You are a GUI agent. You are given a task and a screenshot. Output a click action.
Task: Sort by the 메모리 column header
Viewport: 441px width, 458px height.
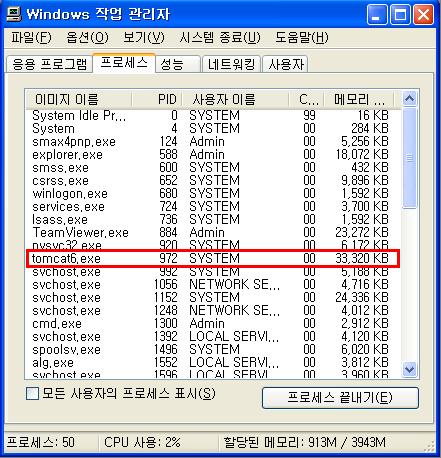[x=359, y=99]
